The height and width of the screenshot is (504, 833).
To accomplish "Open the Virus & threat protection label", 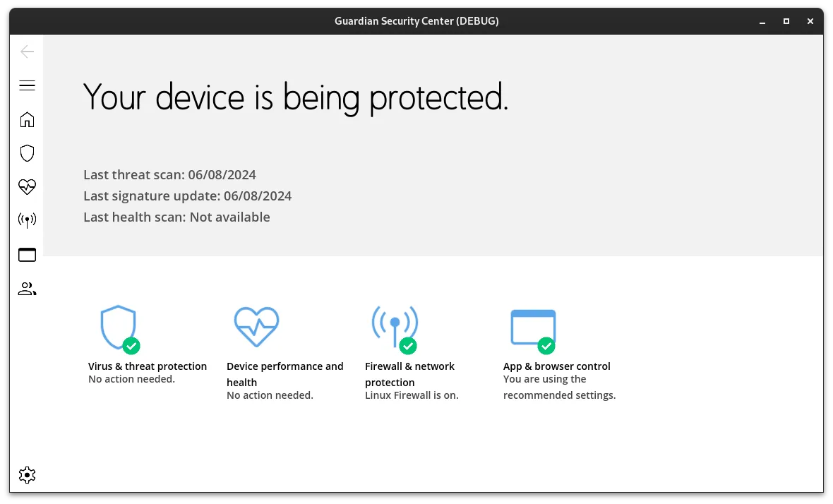I will pyautogui.click(x=148, y=366).
